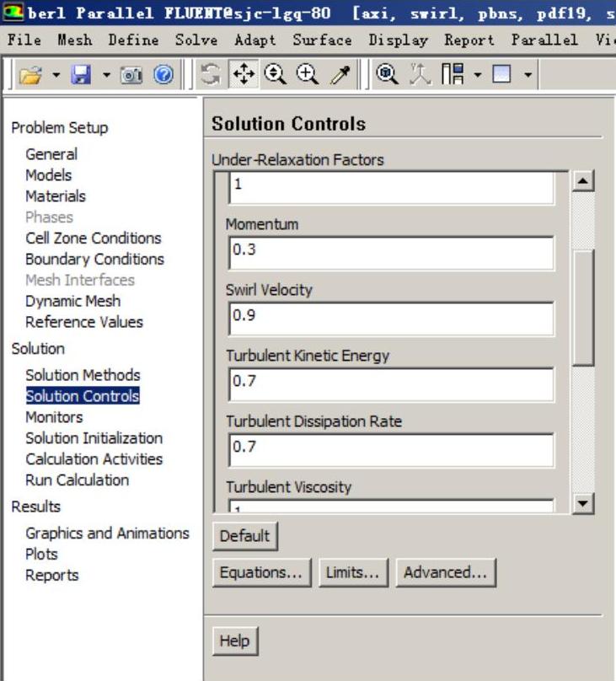Click the Help button
Image resolution: width=616 pixels, height=681 pixels.
tap(235, 641)
